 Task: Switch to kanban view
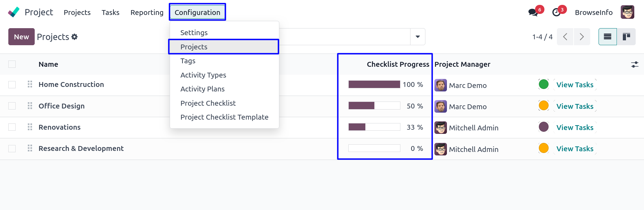click(x=626, y=37)
